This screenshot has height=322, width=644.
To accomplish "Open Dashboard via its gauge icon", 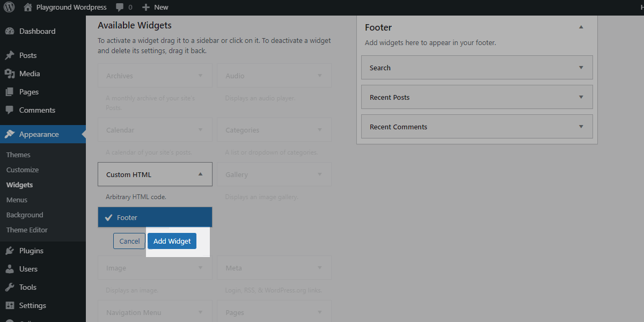I will pyautogui.click(x=10, y=31).
